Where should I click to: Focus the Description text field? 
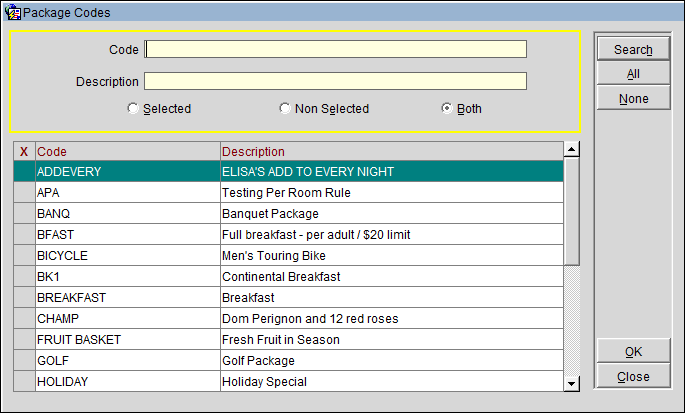point(336,82)
